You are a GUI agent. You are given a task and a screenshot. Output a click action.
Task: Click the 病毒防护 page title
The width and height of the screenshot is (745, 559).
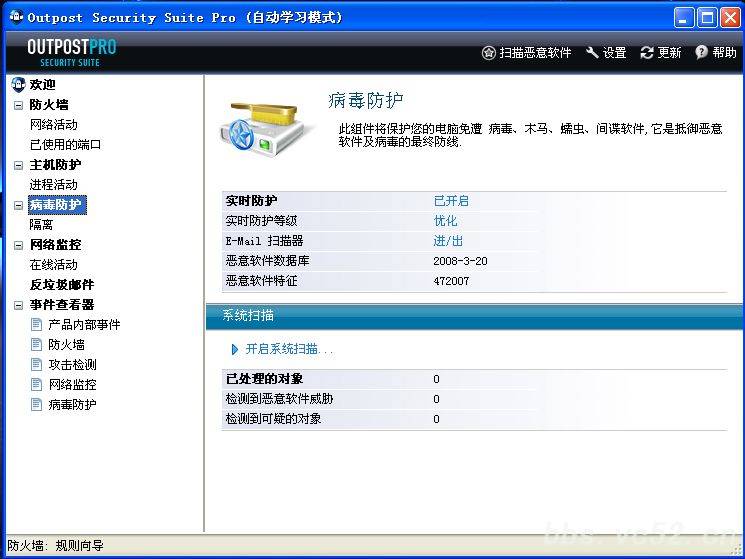(x=366, y=100)
